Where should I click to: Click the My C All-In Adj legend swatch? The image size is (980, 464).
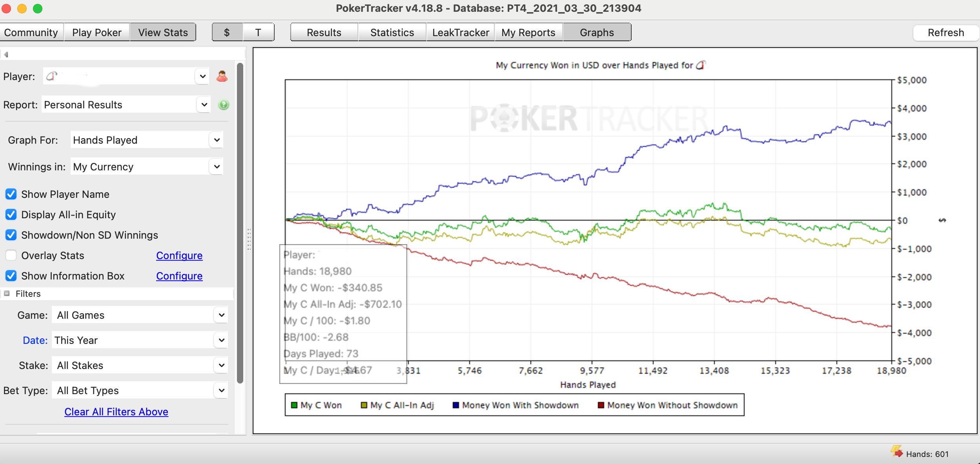(x=364, y=405)
